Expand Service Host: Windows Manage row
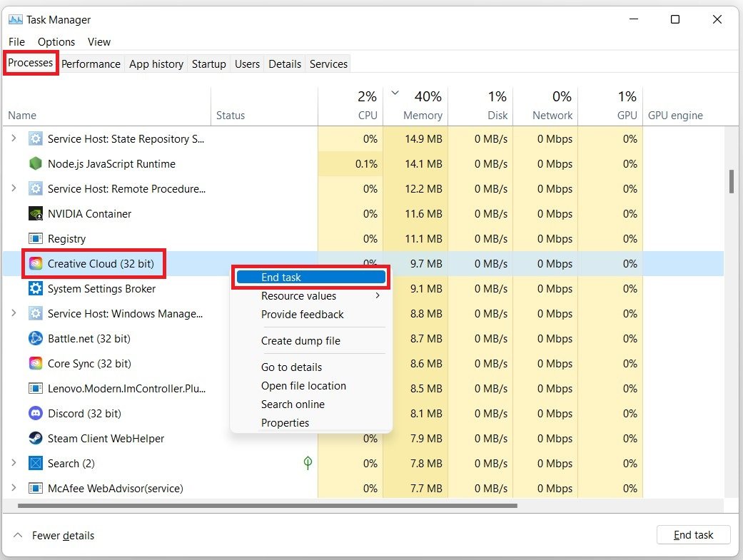 14,313
